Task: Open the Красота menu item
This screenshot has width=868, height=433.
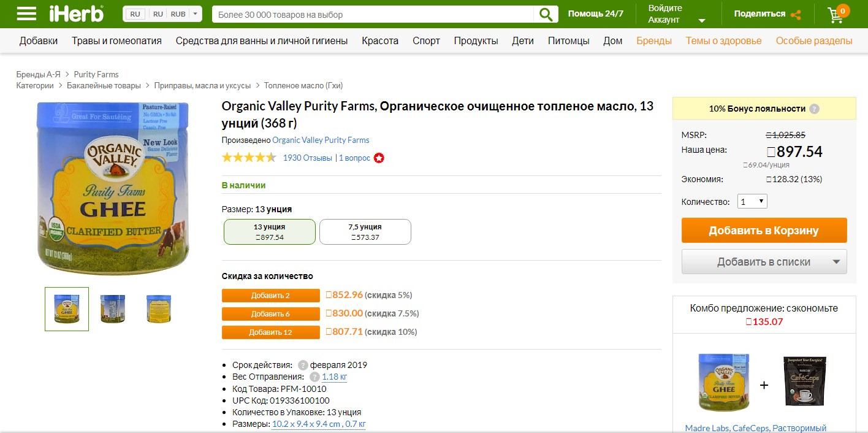Action: (x=380, y=41)
